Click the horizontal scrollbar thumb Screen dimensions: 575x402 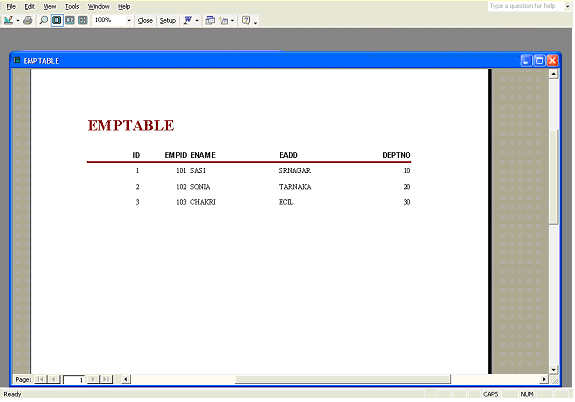(x=342, y=379)
